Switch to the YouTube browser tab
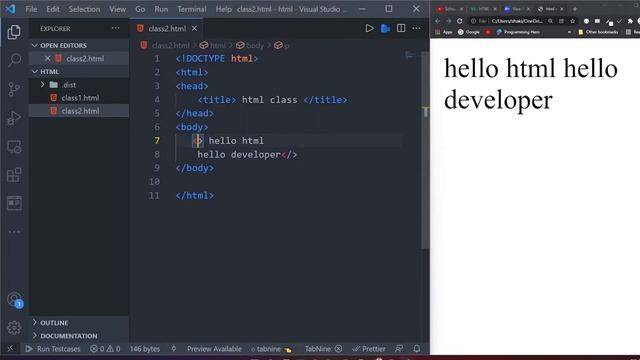640x360 pixels. [449, 9]
